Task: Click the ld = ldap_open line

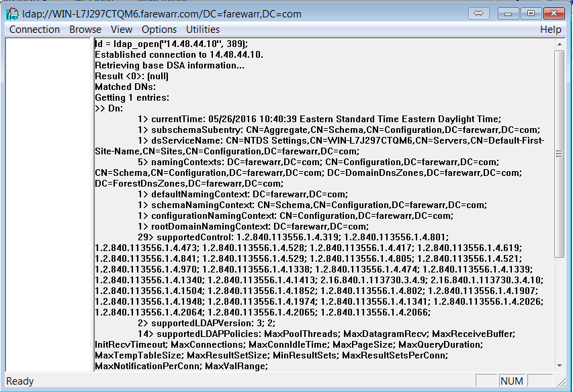Action: pos(171,44)
